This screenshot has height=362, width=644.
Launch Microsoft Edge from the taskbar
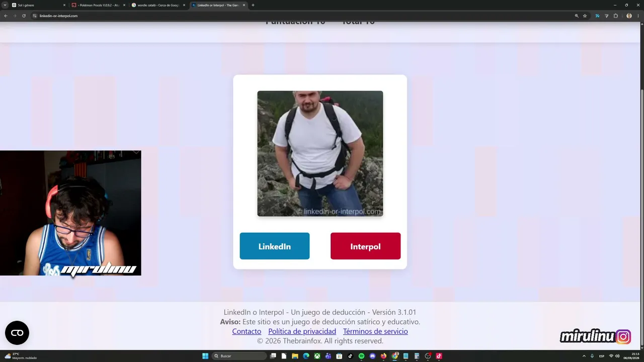coord(306,356)
